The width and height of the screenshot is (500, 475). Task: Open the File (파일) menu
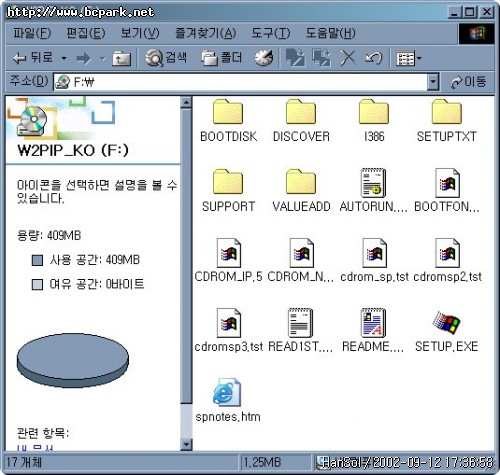click(32, 33)
